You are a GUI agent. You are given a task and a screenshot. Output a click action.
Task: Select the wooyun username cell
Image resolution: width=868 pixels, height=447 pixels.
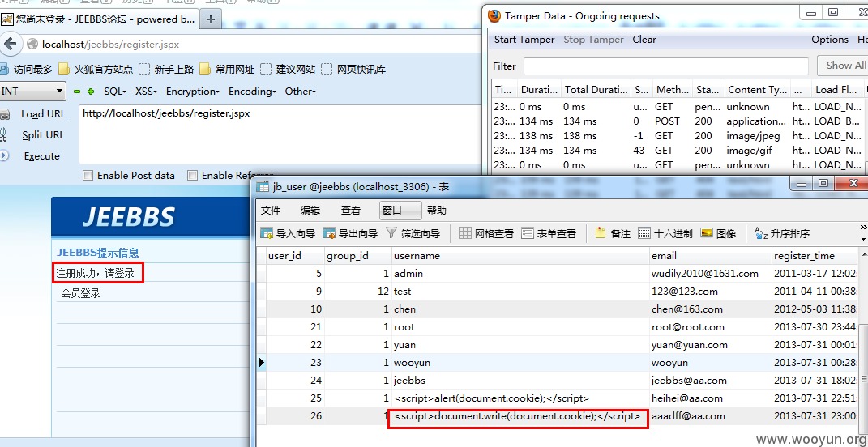point(520,363)
